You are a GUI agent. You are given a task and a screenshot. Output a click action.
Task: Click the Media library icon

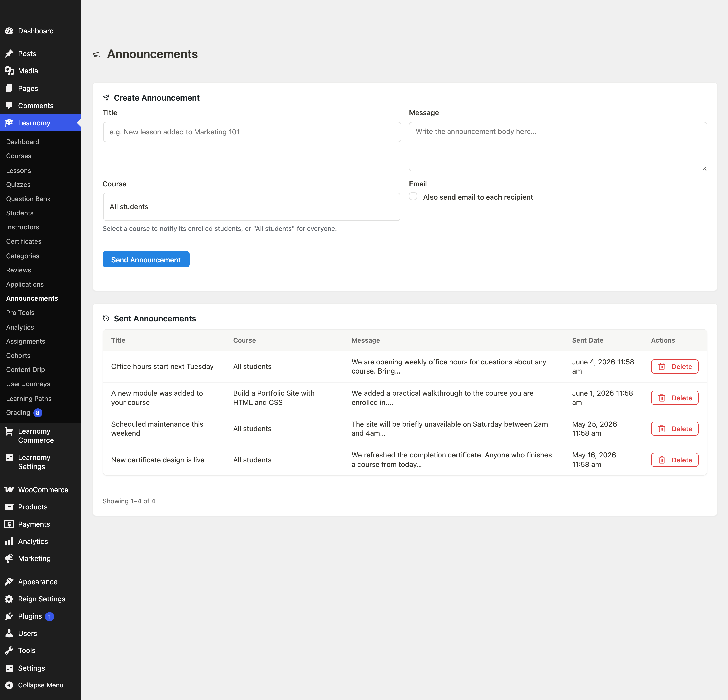9,71
